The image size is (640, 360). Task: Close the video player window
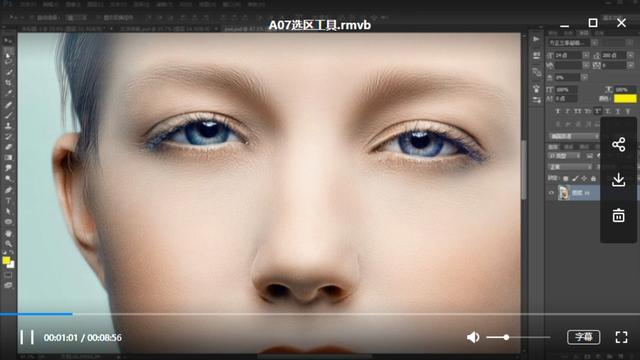tap(621, 23)
